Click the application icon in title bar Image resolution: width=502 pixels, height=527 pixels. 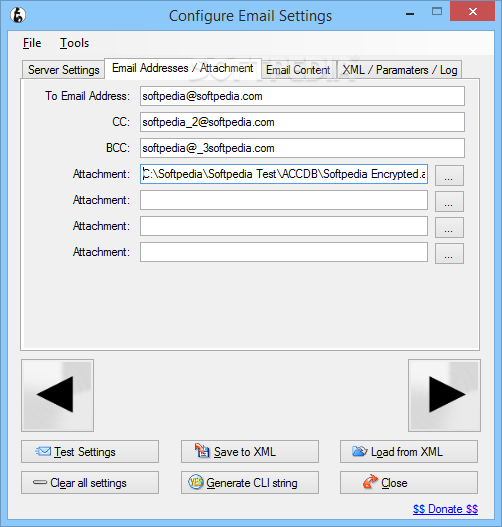pos(18,15)
